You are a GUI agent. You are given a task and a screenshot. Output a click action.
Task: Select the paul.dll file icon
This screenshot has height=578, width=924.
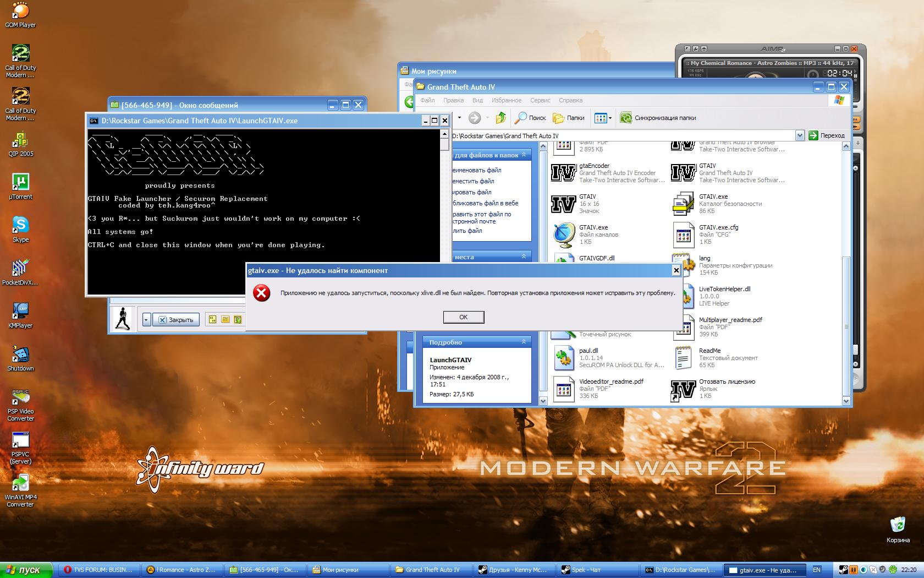tap(564, 358)
